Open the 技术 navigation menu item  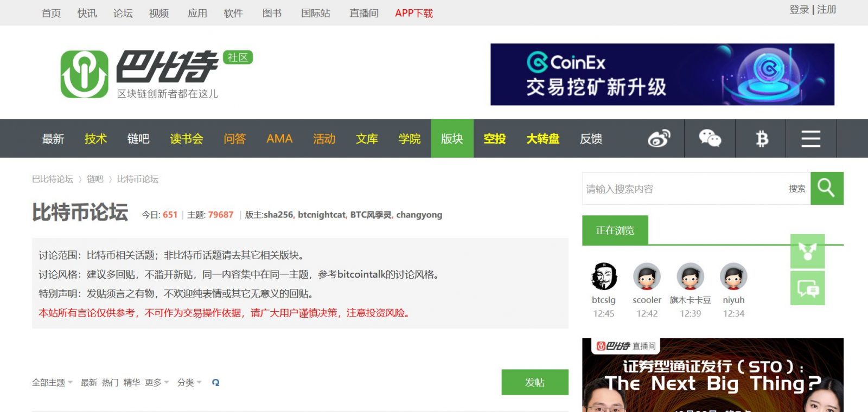[x=95, y=139]
